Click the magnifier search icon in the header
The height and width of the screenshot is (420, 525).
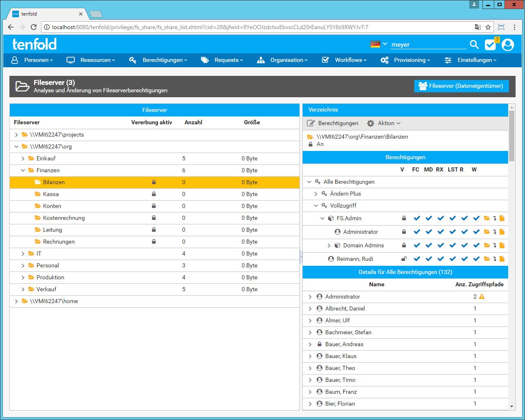click(474, 44)
